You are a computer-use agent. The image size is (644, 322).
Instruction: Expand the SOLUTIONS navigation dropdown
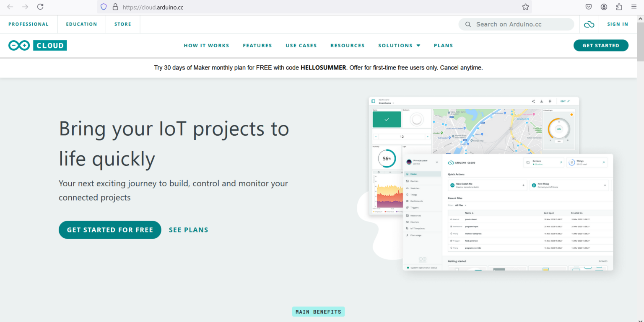(x=399, y=45)
